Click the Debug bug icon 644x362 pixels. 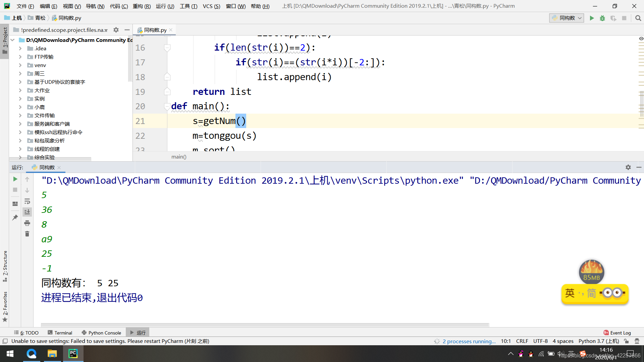[602, 18]
